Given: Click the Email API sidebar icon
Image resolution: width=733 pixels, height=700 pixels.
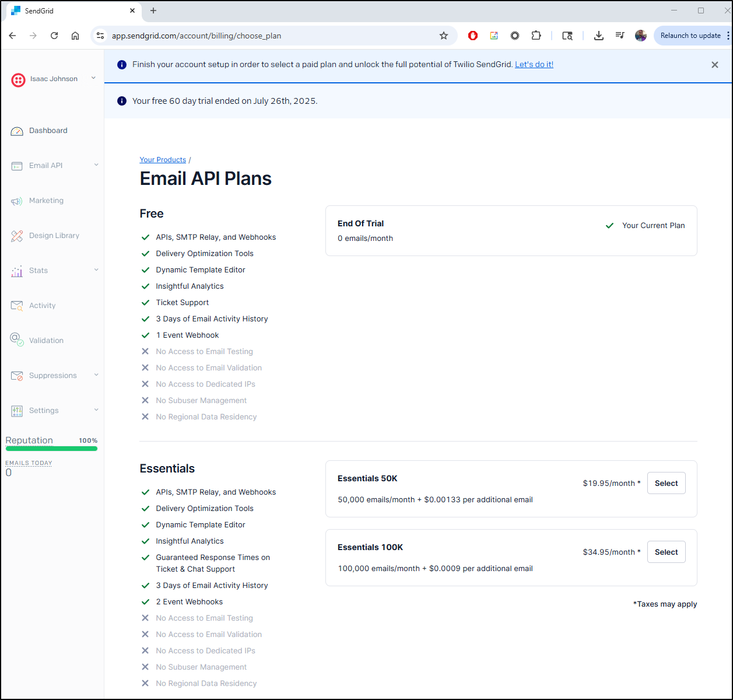Looking at the screenshot, I should click(17, 166).
